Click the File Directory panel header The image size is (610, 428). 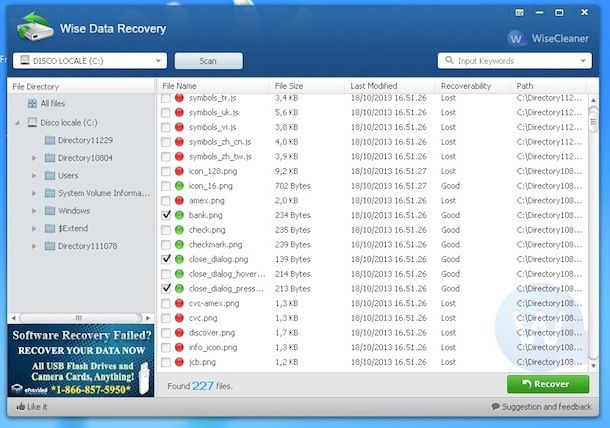click(x=81, y=86)
